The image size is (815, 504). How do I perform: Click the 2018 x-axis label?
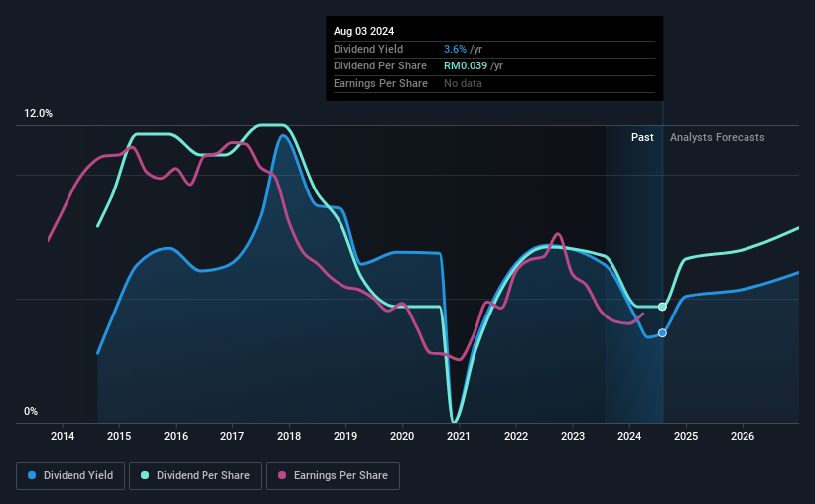(289, 436)
